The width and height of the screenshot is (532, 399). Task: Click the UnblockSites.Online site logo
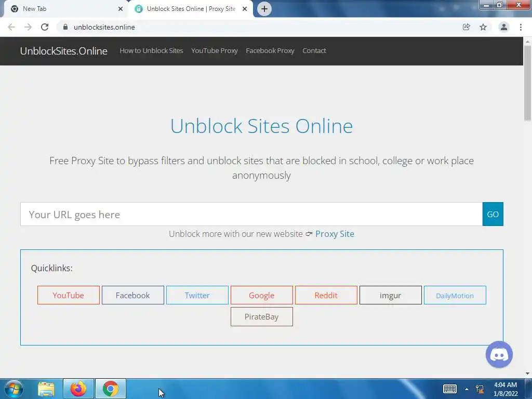coord(64,51)
